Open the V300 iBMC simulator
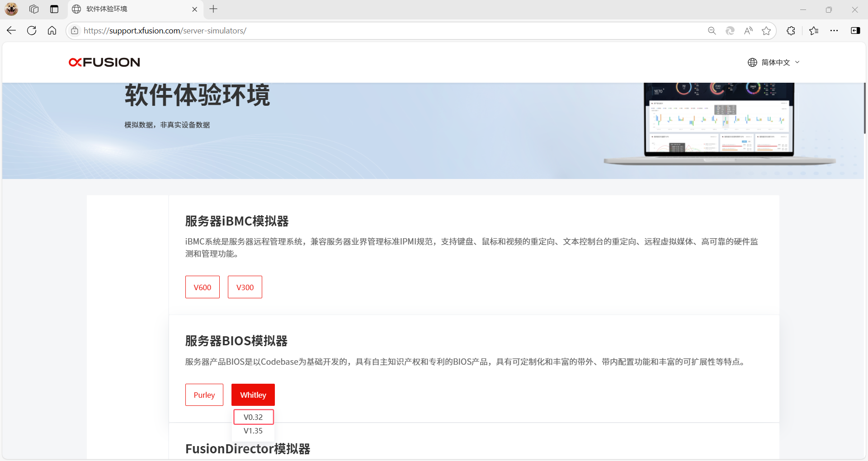The width and height of the screenshot is (868, 461). (x=245, y=287)
